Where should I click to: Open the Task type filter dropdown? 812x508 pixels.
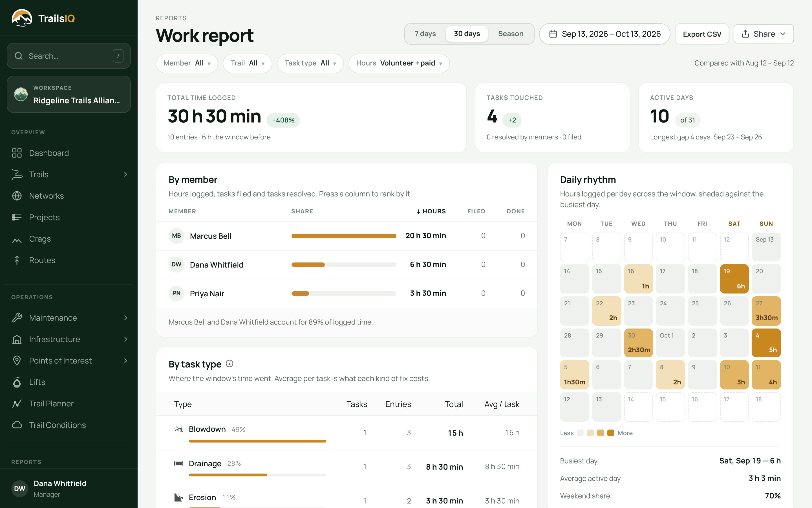pyautogui.click(x=310, y=63)
